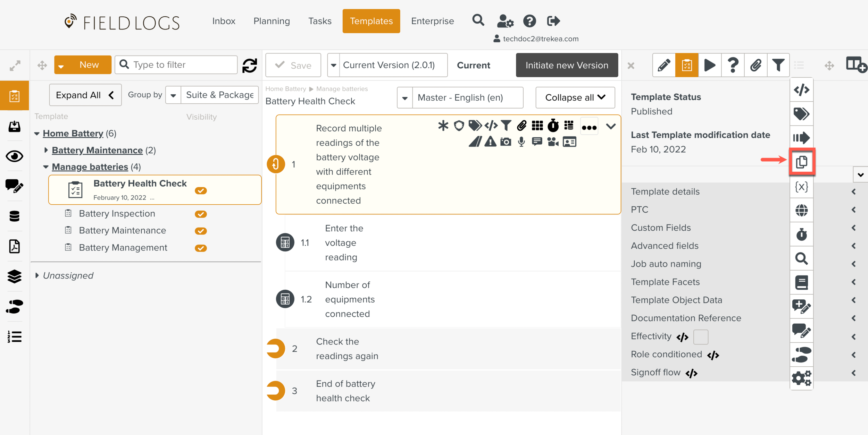Collapse the Home Battery tree node
The image size is (868, 435).
37,134
